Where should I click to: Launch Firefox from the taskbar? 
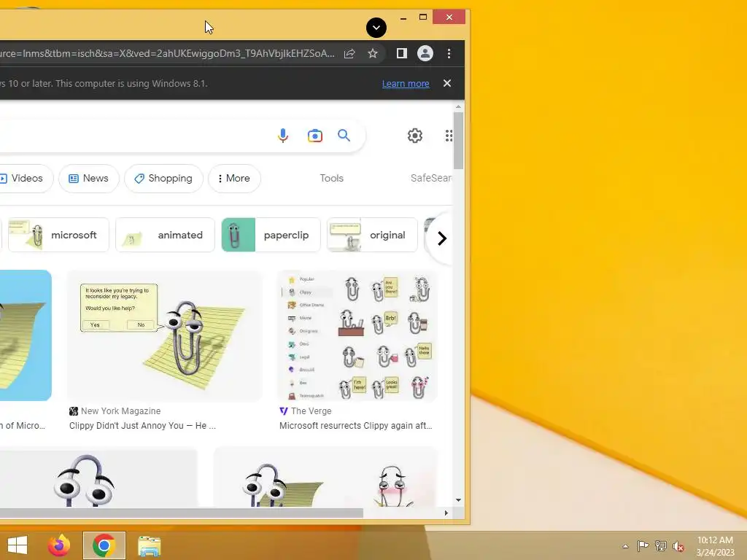click(x=59, y=545)
